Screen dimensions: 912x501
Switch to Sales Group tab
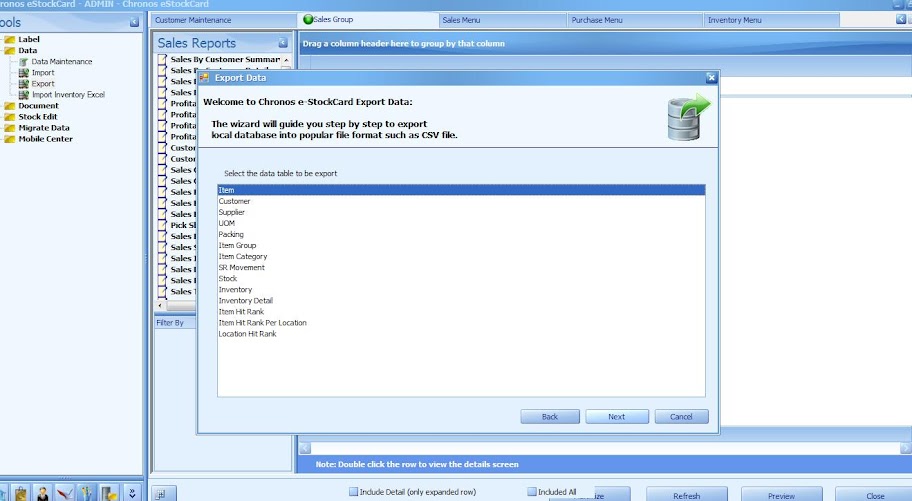368,20
